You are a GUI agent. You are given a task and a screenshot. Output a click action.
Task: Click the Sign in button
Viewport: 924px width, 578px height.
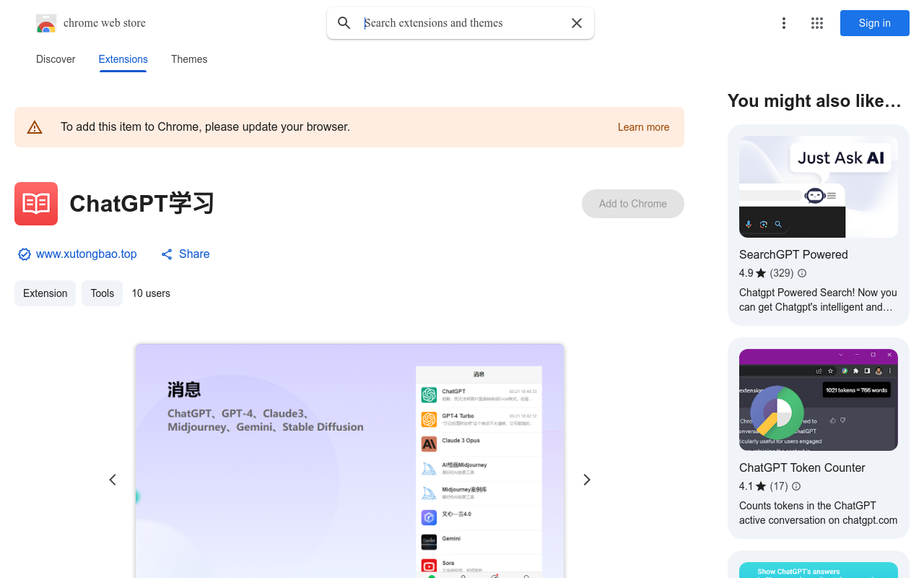pos(874,22)
